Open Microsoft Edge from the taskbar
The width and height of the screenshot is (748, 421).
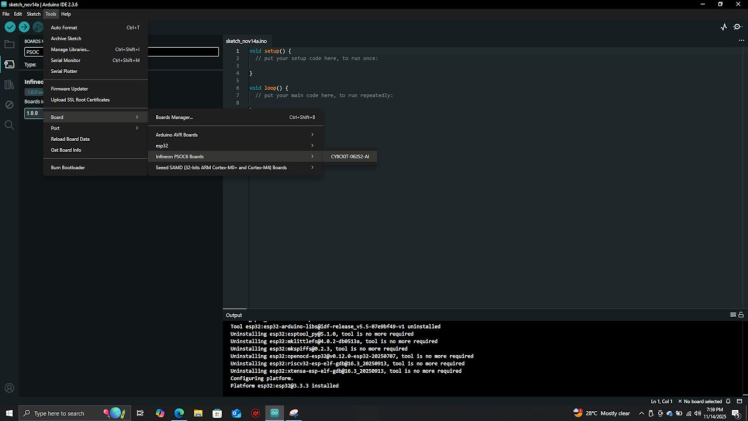click(179, 413)
